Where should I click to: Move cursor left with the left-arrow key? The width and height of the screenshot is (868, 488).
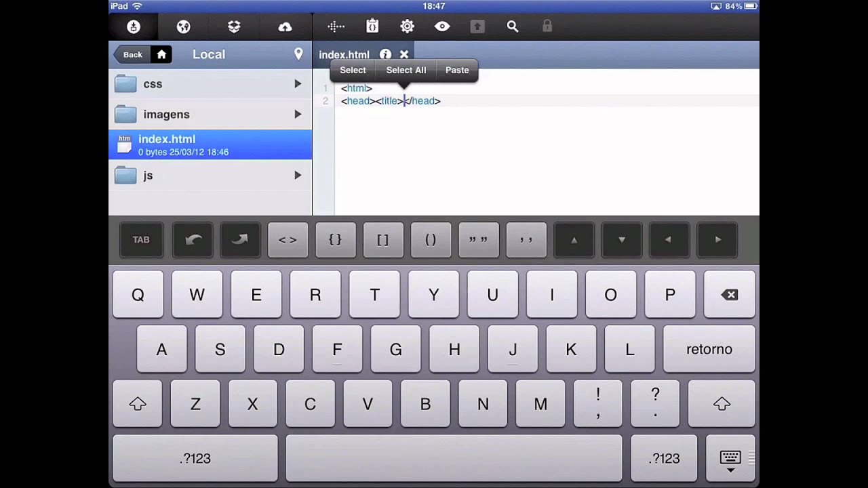(x=669, y=239)
